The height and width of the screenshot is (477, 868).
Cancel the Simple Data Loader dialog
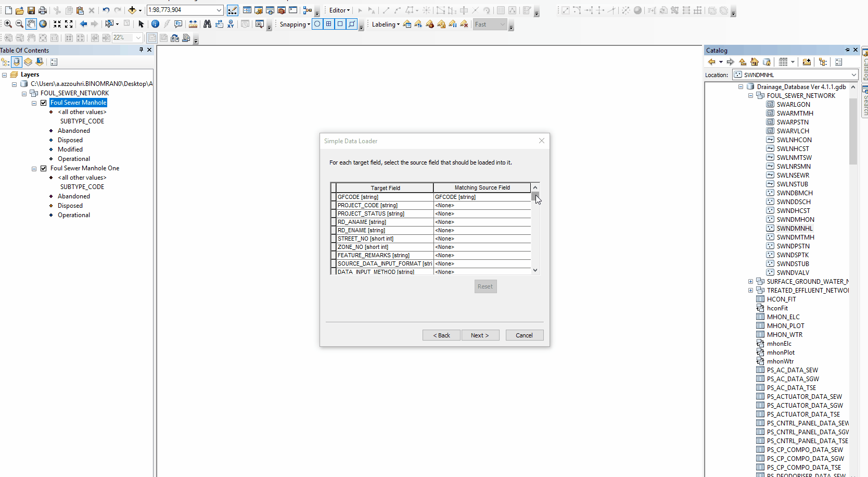point(524,335)
